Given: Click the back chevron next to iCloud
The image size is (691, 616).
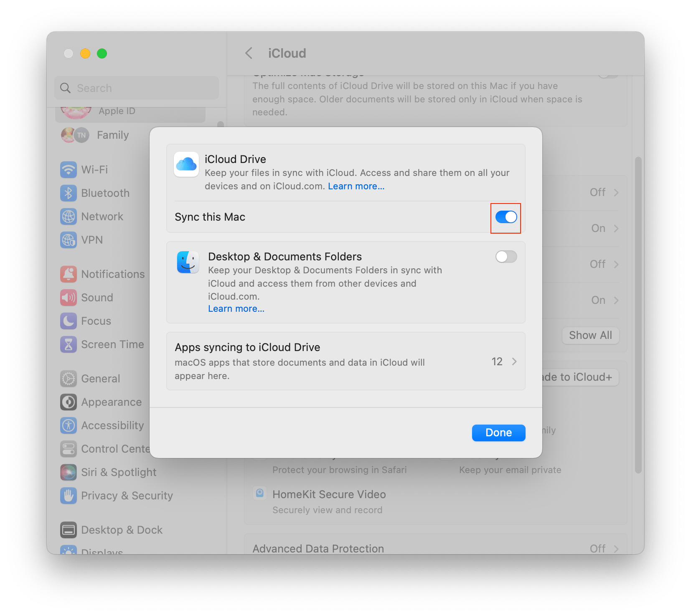Looking at the screenshot, I should click(x=249, y=53).
